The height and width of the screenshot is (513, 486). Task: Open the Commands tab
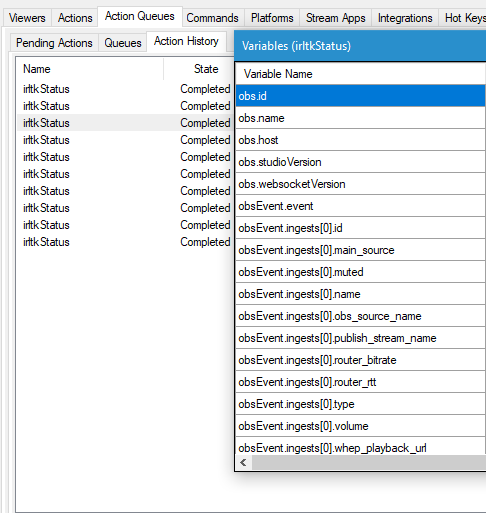[x=212, y=18]
